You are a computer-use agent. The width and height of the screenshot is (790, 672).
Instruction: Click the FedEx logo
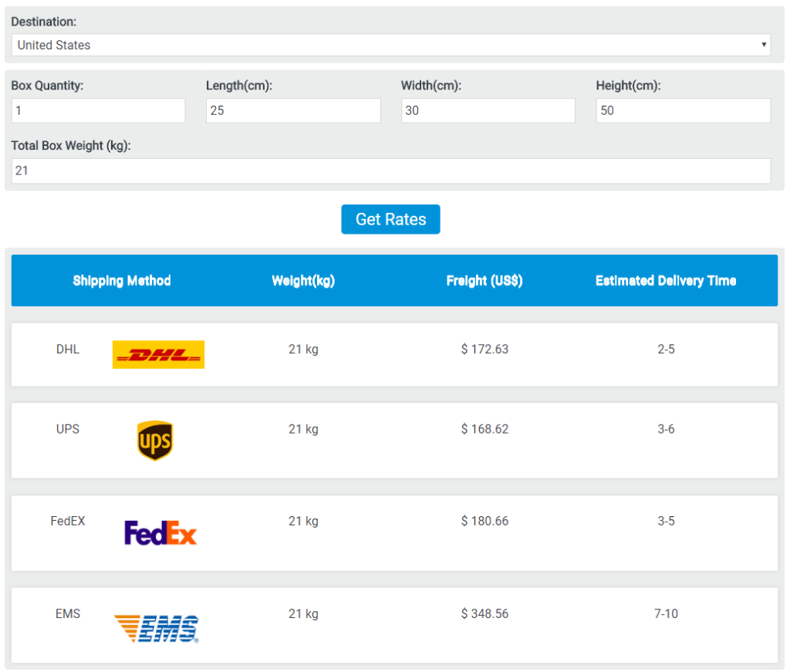click(x=160, y=533)
